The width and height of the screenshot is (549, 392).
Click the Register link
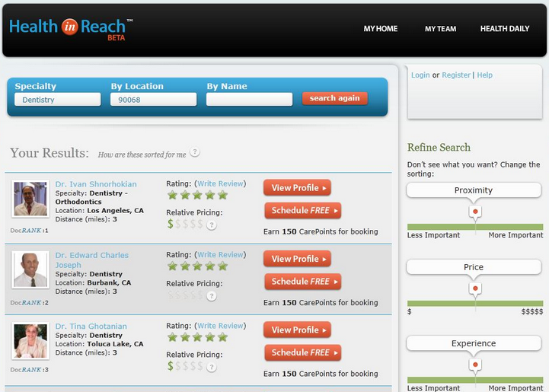[x=456, y=75]
